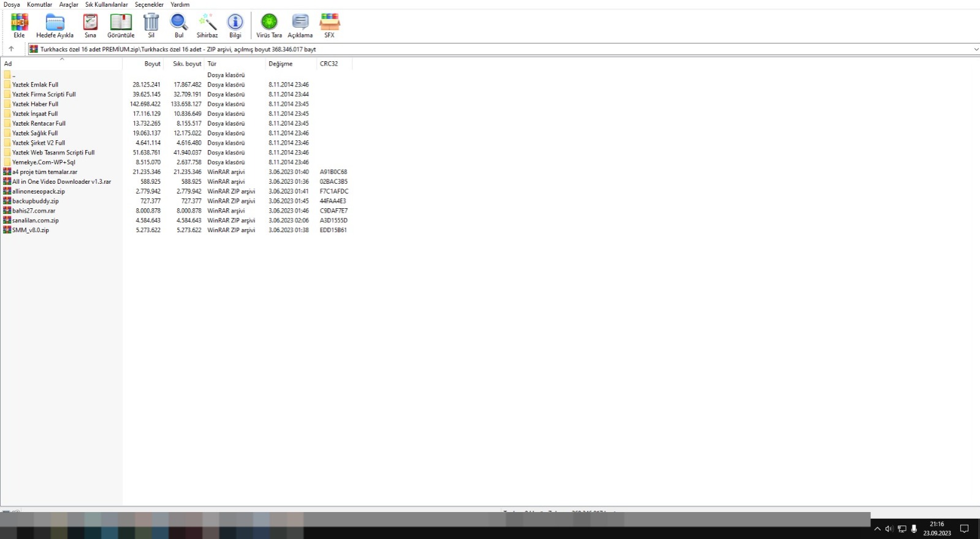Launch the Sihirbaz wizard icon

pos(207,23)
